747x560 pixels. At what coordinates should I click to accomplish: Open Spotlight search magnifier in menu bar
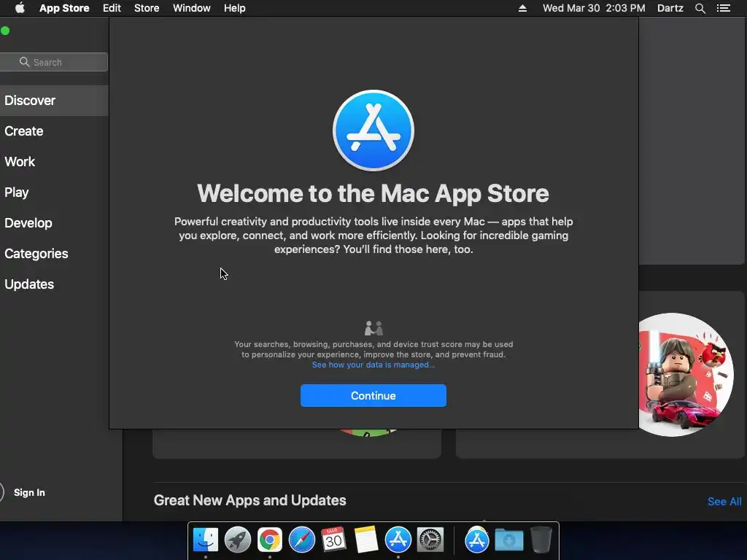tap(700, 8)
